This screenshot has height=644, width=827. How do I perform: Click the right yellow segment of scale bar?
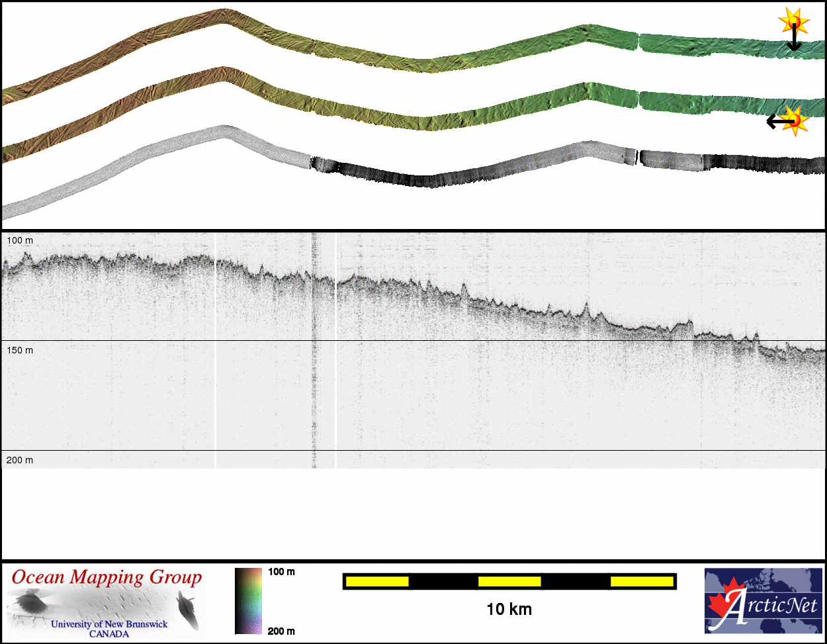click(x=641, y=581)
